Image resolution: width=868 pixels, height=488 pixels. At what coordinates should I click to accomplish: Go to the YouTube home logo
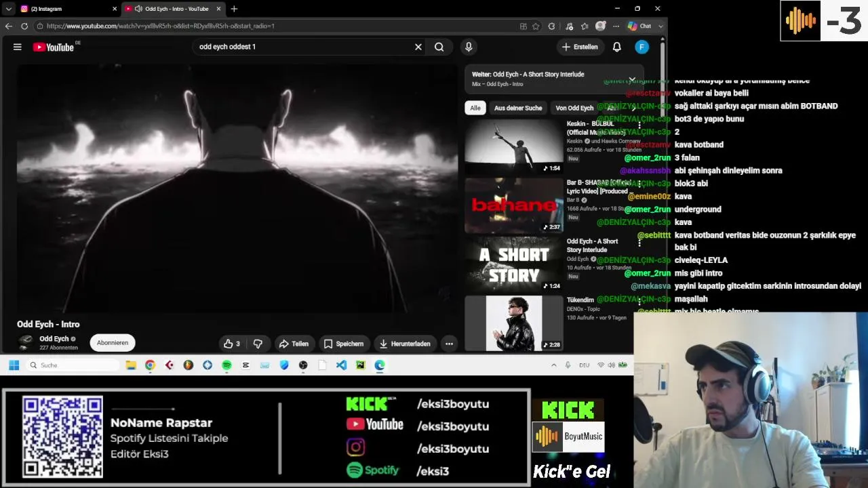click(x=54, y=47)
